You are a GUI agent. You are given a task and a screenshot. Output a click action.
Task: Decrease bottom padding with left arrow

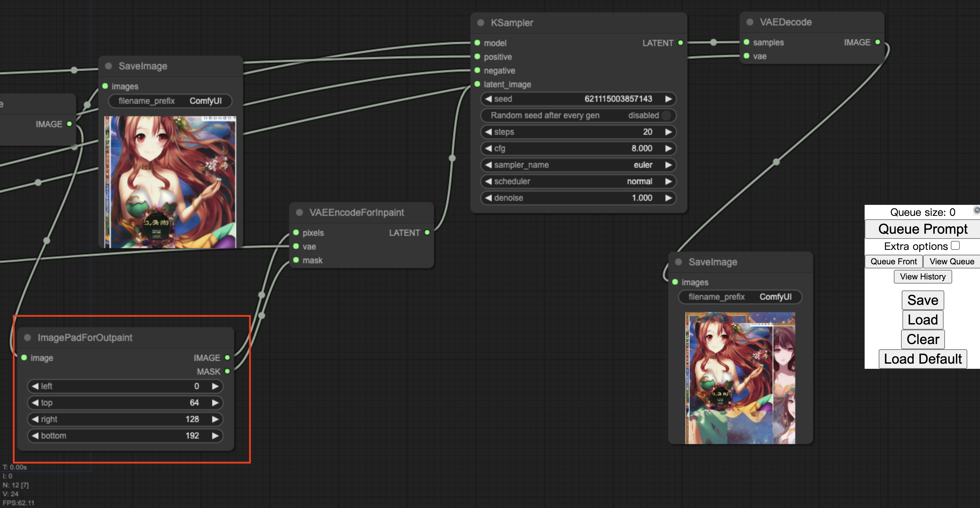(35, 435)
